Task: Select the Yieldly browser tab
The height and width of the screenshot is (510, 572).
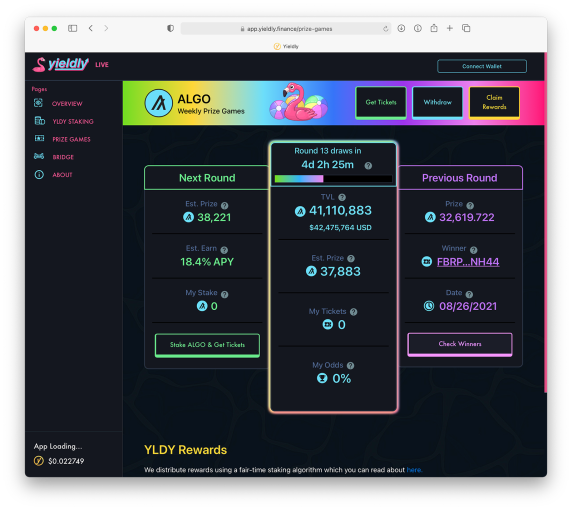Action: click(286, 46)
